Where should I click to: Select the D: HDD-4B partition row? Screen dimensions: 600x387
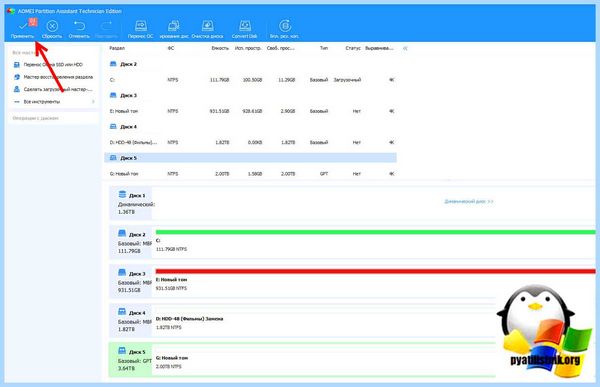pos(250,142)
